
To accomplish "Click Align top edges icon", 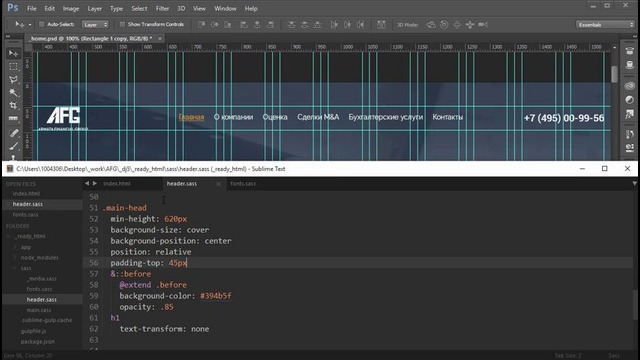I will [x=201, y=24].
